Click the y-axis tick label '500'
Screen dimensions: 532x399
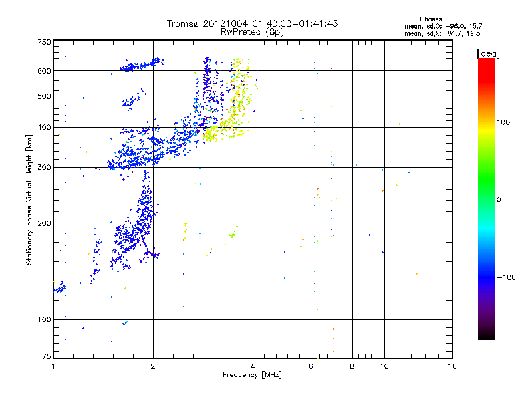pos(45,96)
